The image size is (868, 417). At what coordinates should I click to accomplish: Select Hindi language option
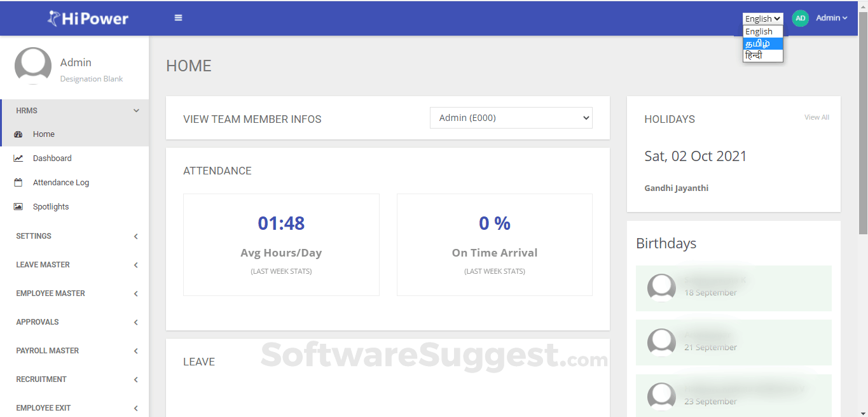762,56
